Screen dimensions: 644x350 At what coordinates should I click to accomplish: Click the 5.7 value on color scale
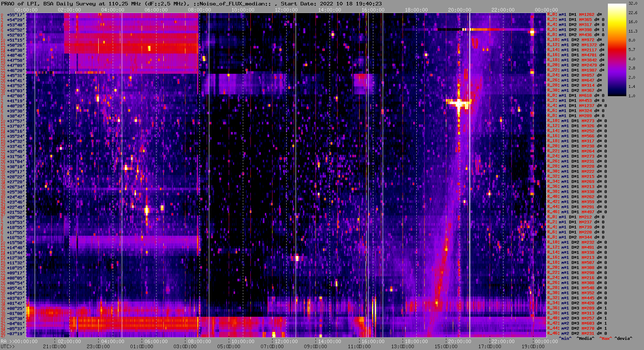coord(632,50)
